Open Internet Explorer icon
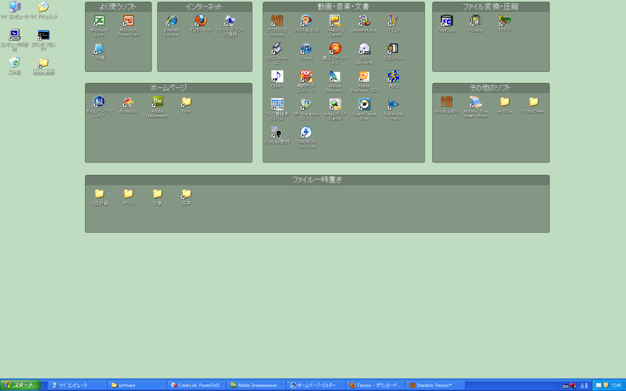Image resolution: width=626 pixels, height=391 pixels. coord(172,21)
